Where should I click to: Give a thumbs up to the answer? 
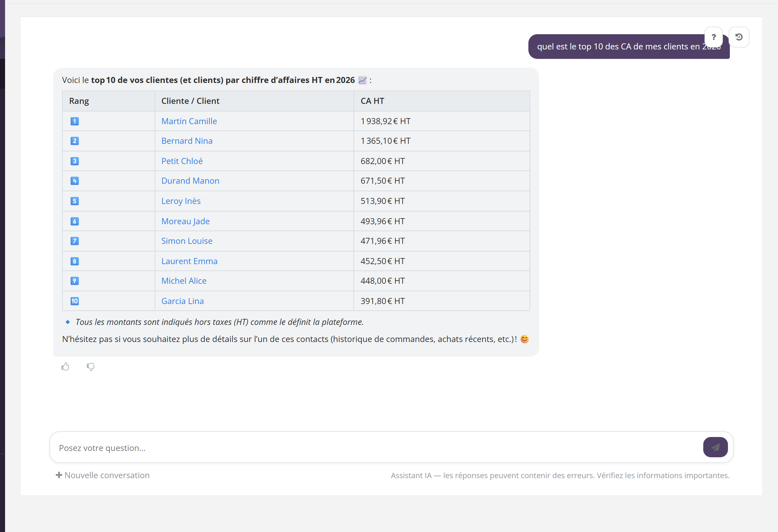[x=65, y=367]
